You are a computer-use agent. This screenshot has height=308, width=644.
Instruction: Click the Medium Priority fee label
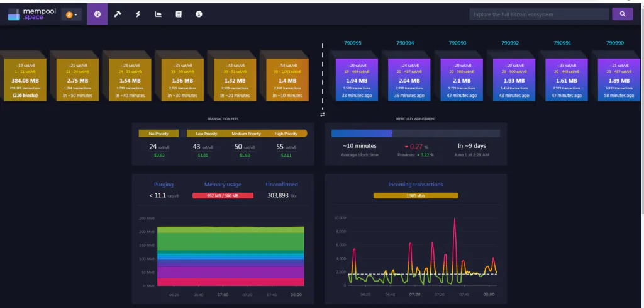tap(246, 134)
